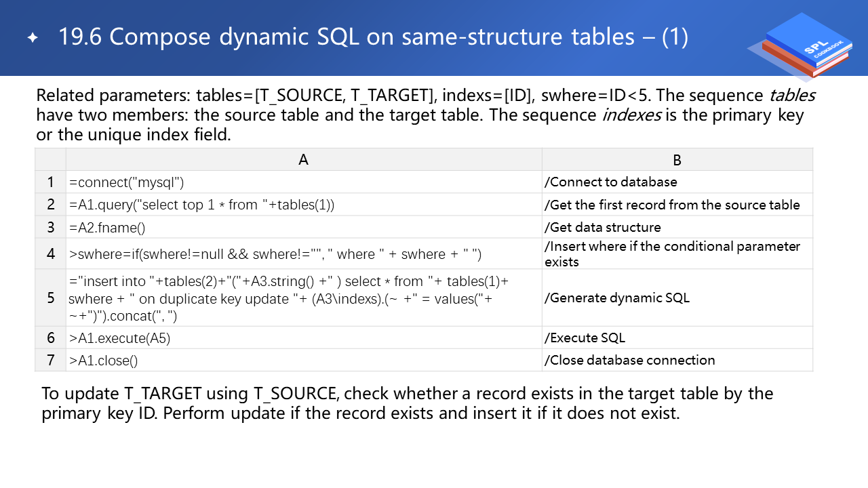Click the A1.query select top 1 cell
The height and width of the screenshot is (488, 868).
click(x=201, y=205)
